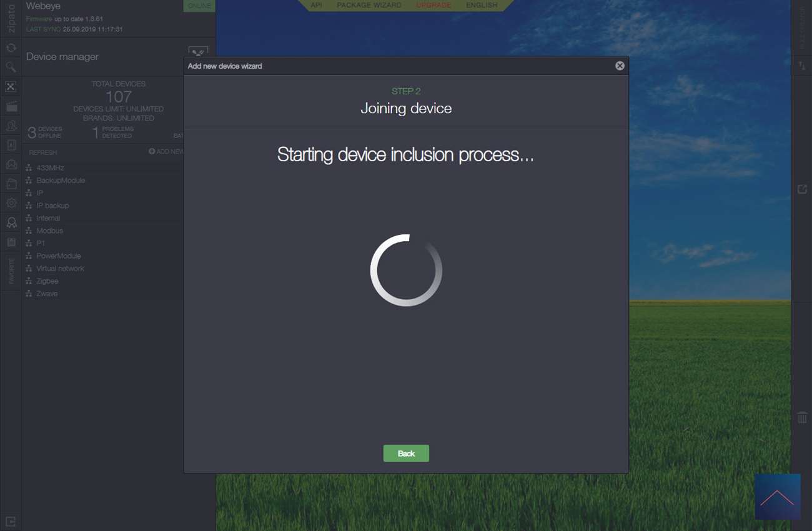Click the export arrow icon on right panel

click(x=802, y=189)
